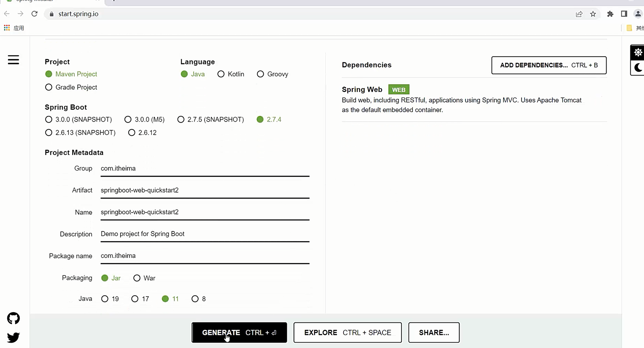Click the SHARE... button

click(x=434, y=332)
